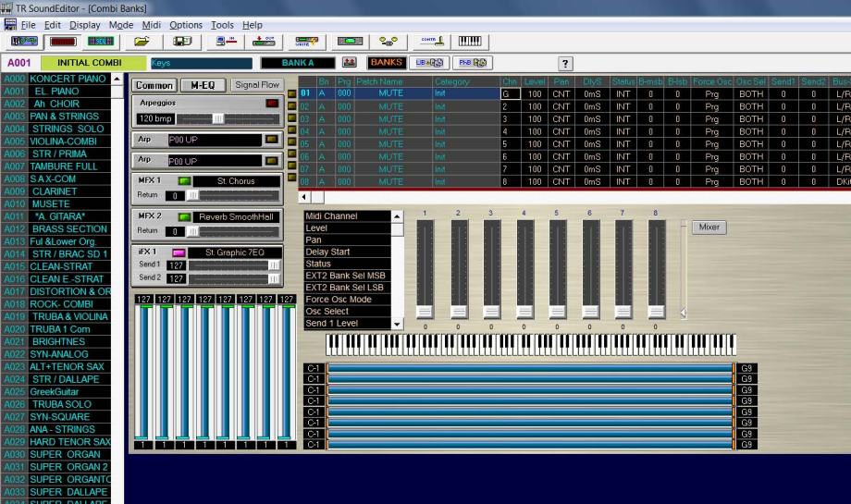Click the arpeggio tempo slider handle
This screenshot has height=504, width=851.
(218, 119)
